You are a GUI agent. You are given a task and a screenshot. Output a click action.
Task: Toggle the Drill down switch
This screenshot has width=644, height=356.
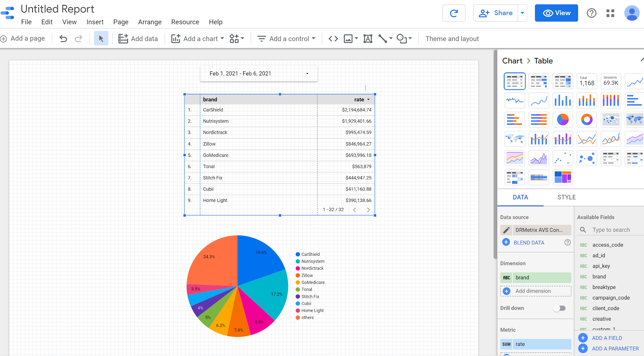[x=559, y=308]
